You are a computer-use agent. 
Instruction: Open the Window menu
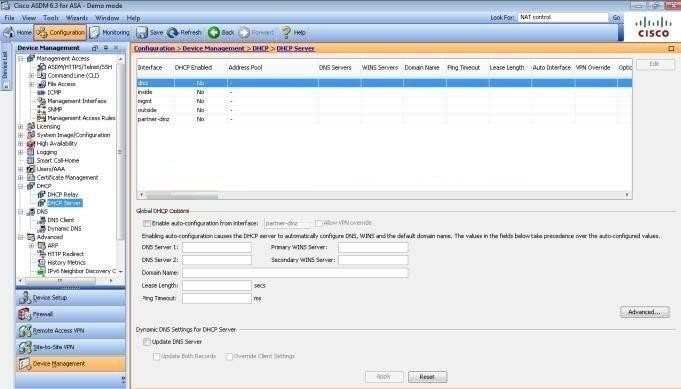(x=107, y=18)
